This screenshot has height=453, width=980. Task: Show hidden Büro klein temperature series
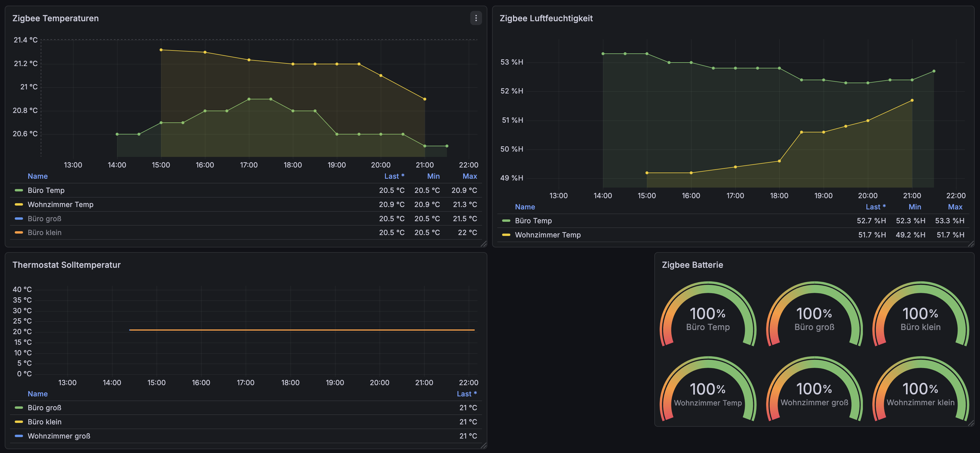[x=45, y=232]
